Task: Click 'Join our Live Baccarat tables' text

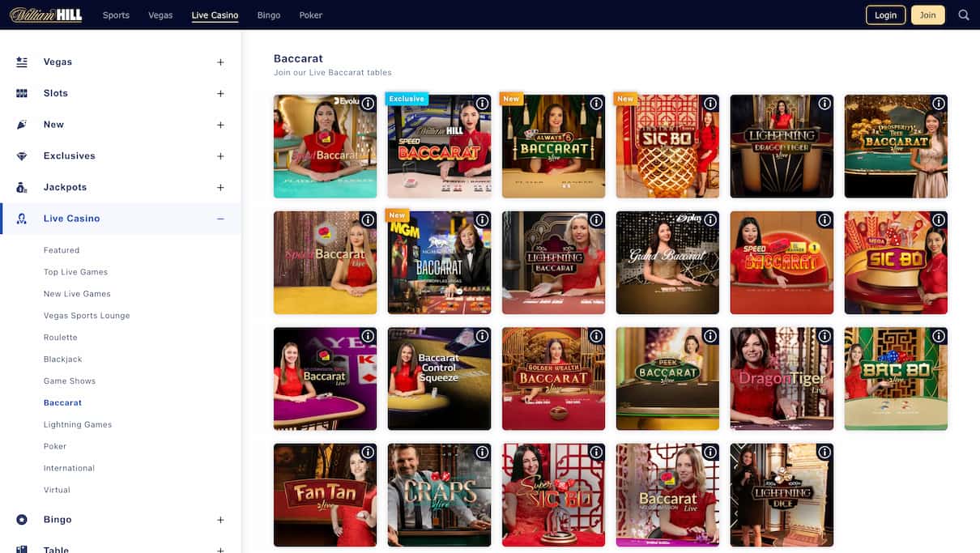Action: (333, 73)
